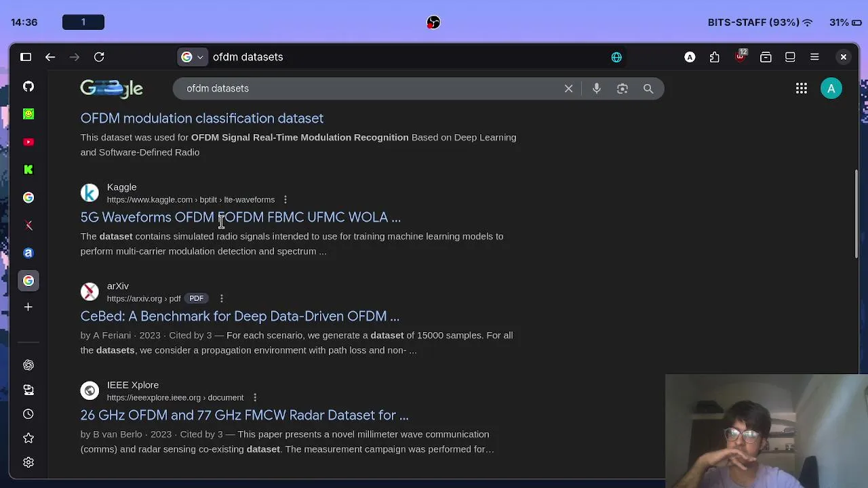Viewport: 868px width, 488px height.
Task: Open the extensions puzzle icon
Action: tap(715, 57)
